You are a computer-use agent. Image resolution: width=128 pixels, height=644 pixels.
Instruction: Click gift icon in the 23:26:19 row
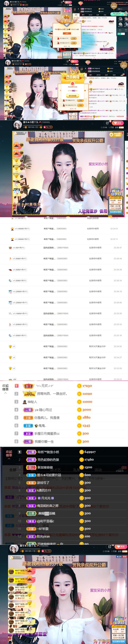click(x=10, y=291)
